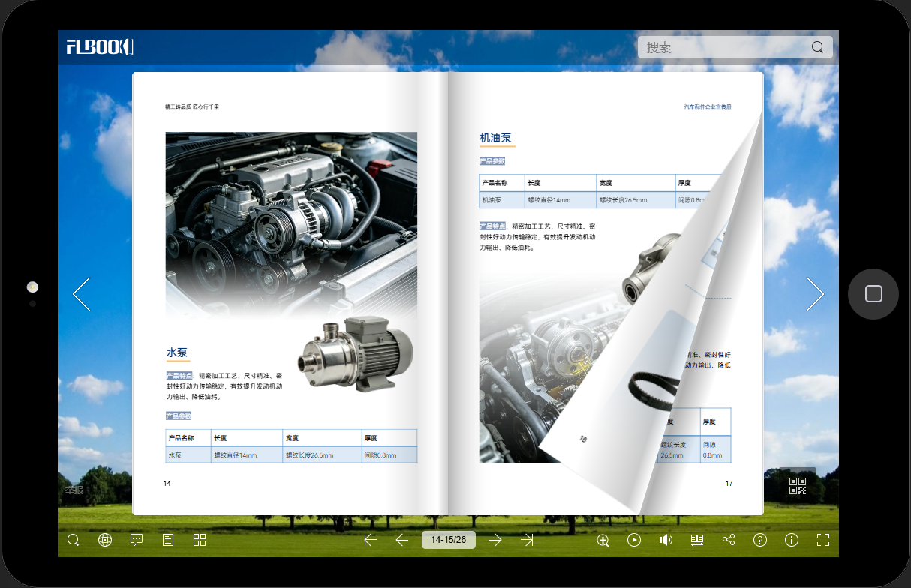Open the comments speech bubble icon
This screenshot has height=588, width=911.
137,540
